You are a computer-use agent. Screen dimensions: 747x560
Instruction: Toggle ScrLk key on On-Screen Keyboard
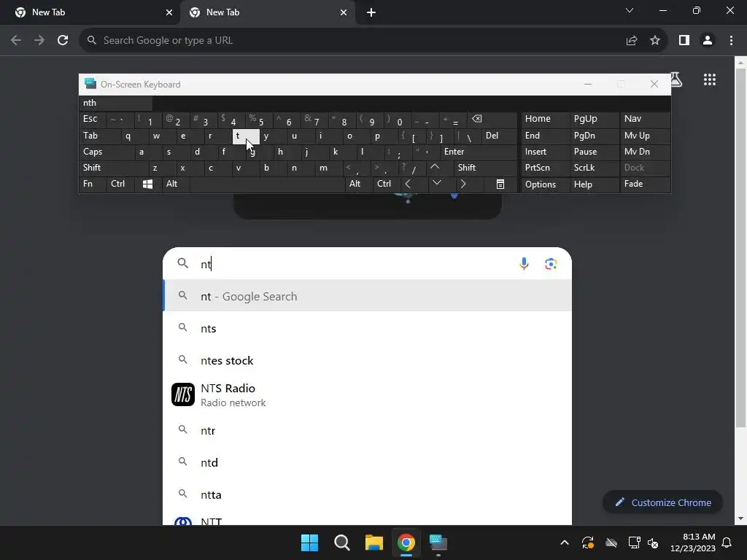tap(595, 168)
